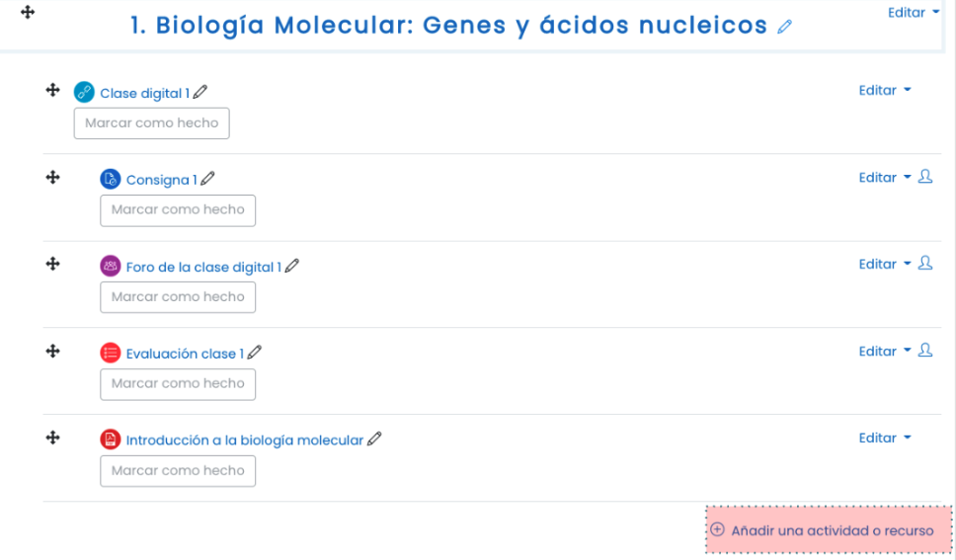The image size is (956, 560).
Task: Open the section-level Editar dropdown at top
Action: coord(914,13)
